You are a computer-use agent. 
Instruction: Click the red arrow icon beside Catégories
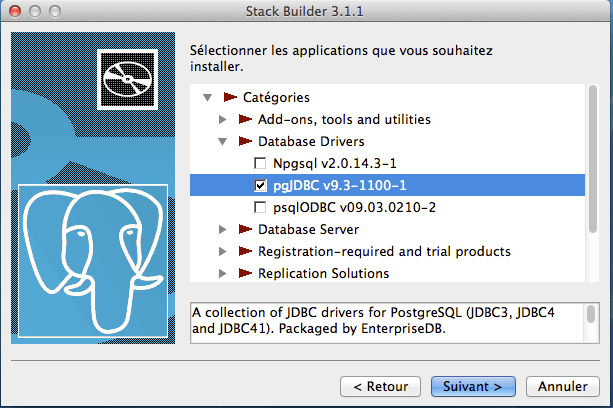point(228,98)
